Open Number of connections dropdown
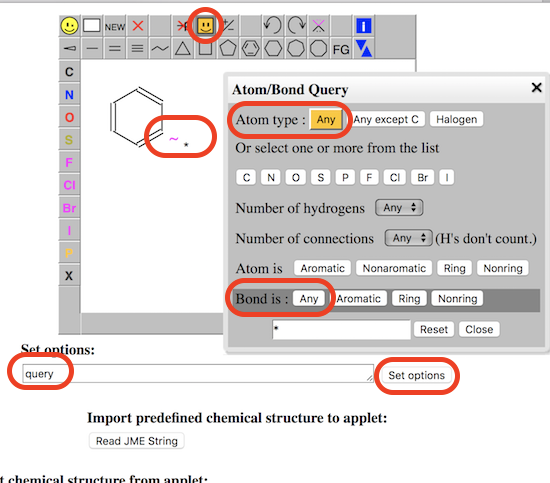 [409, 238]
